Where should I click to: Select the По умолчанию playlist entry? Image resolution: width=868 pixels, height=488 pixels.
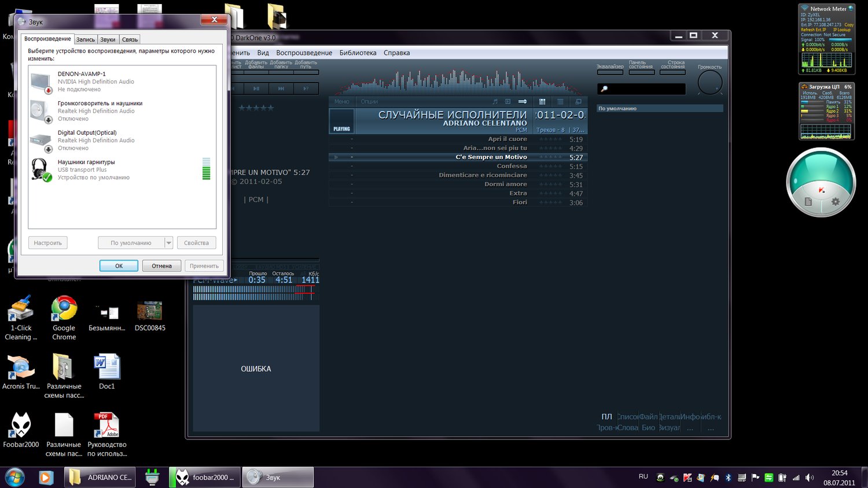[x=660, y=108]
